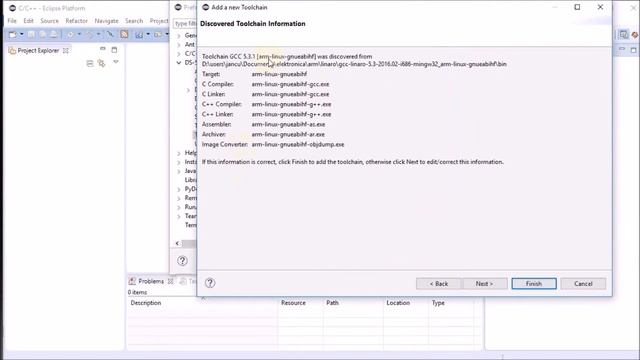Click the arm-linux-gnueabihf-as.exe value
The height and width of the screenshot is (360, 640).
289,124
